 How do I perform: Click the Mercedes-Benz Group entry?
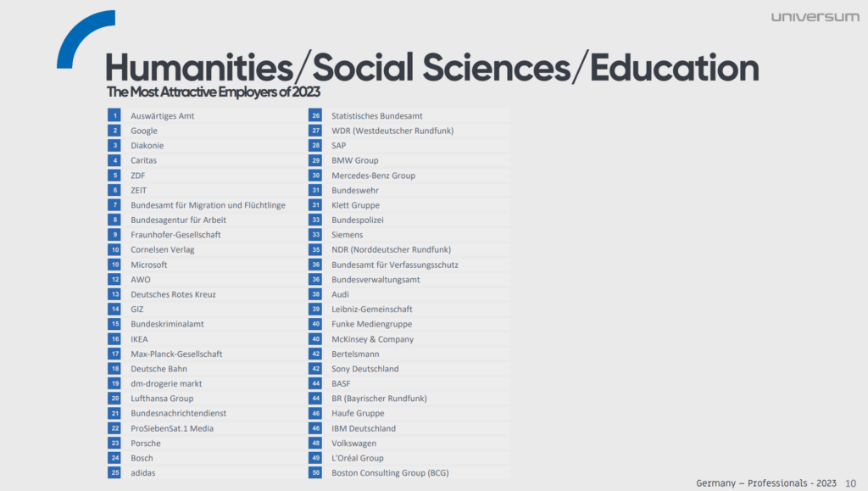coord(373,176)
